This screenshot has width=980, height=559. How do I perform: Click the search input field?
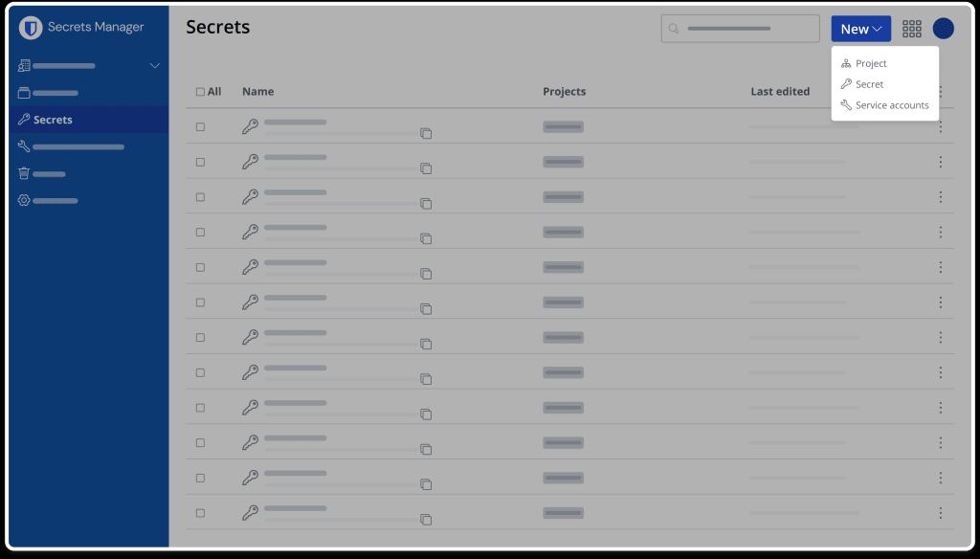[740, 29]
